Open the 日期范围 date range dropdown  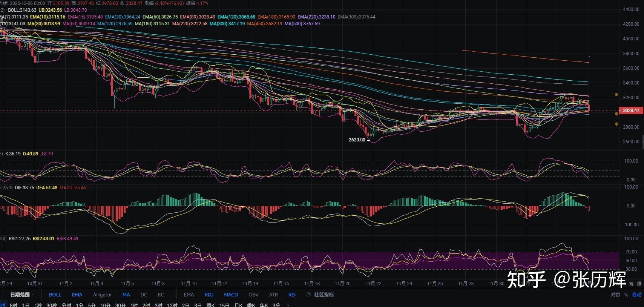(x=21, y=295)
